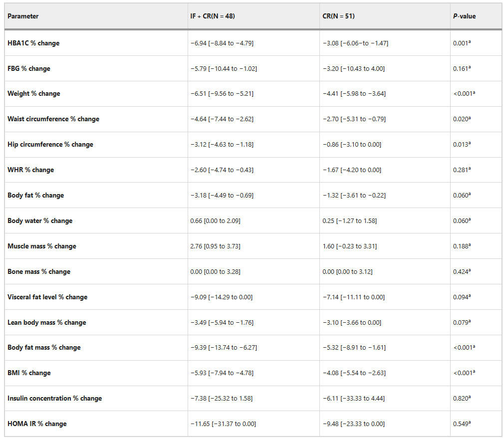Viewport: 504px width, 438px height.
Task: Click the value −9.48 [−23.33 to 0.00]
Action: pos(354,424)
